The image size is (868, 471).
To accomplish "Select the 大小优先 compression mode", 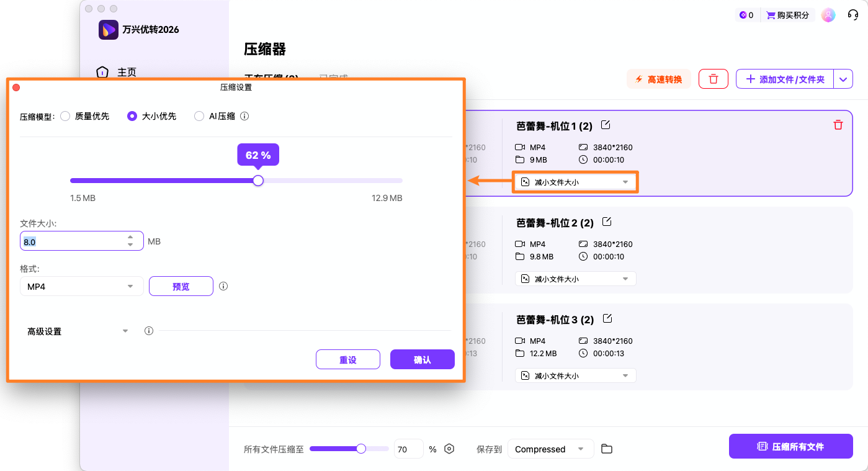I will [131, 116].
